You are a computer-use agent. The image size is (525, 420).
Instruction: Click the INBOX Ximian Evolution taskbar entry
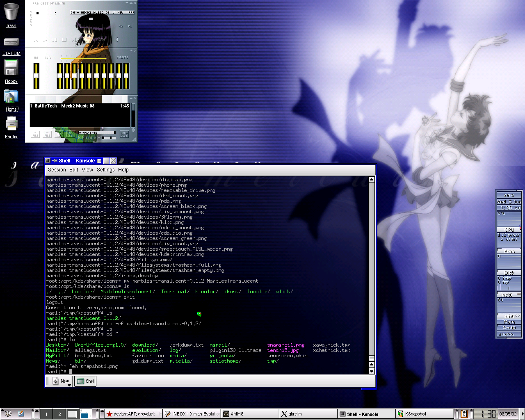tap(192, 414)
